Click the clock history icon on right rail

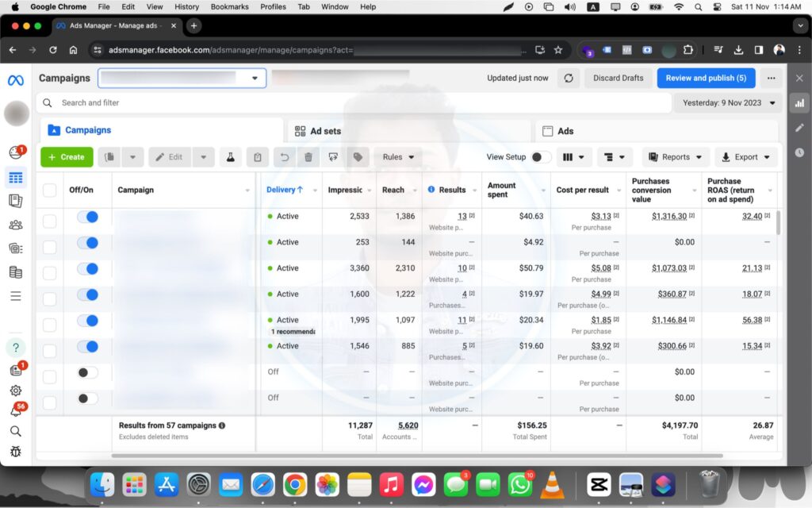tap(799, 152)
